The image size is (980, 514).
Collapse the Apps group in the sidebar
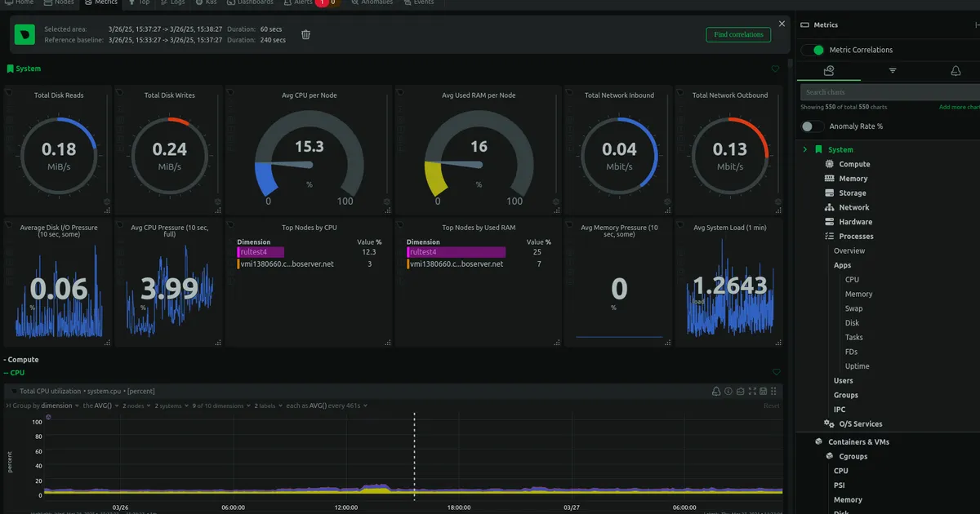tap(842, 265)
